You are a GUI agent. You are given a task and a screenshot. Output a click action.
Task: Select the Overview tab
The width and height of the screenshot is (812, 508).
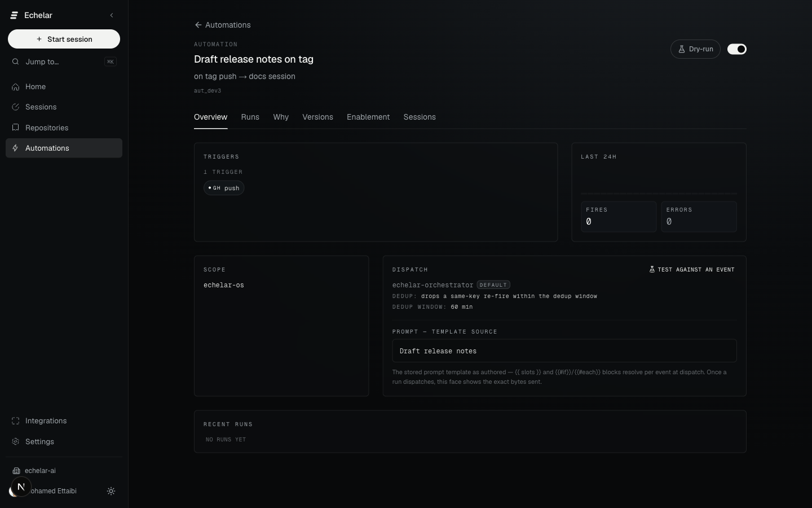tap(211, 117)
